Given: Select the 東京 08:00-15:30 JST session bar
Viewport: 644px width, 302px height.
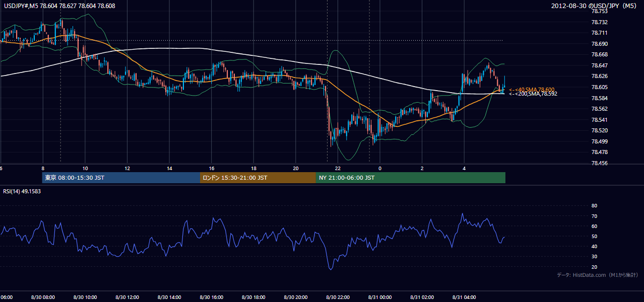Looking at the screenshot, I should [121, 178].
